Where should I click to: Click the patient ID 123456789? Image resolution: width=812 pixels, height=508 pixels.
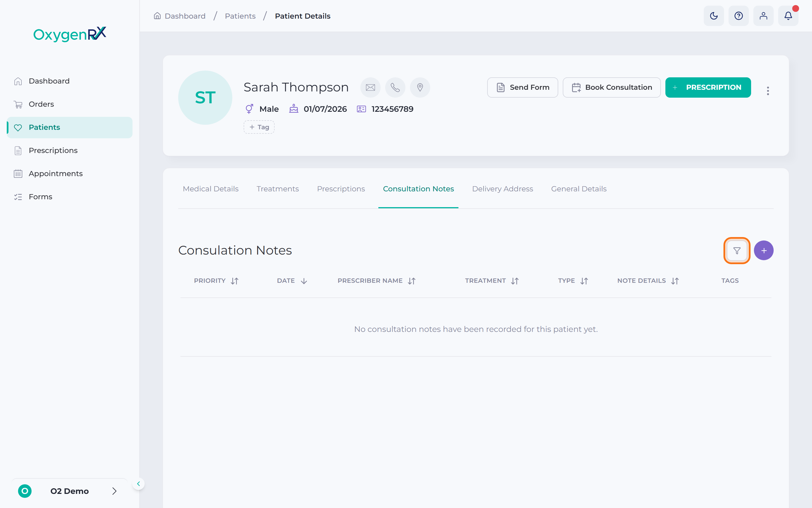(x=392, y=109)
